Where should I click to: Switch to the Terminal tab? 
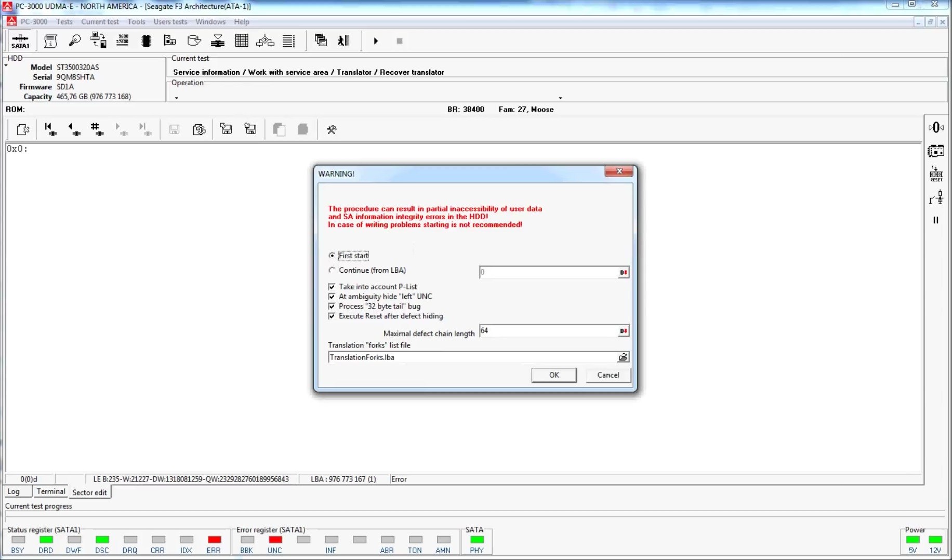(51, 491)
